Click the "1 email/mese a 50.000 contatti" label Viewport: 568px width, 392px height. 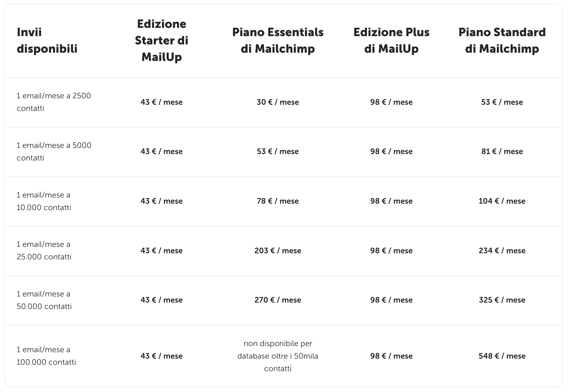point(44,300)
